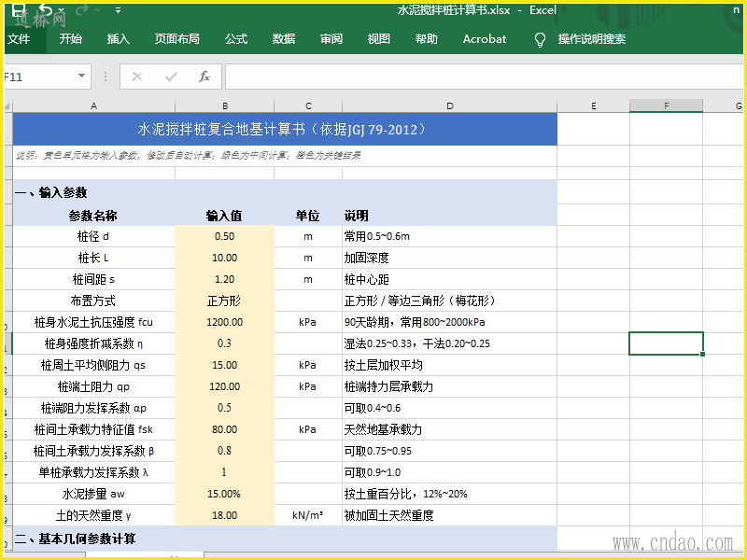747x560 pixels.
Task: Open the 数据 ribbon tab
Action: [x=284, y=39]
